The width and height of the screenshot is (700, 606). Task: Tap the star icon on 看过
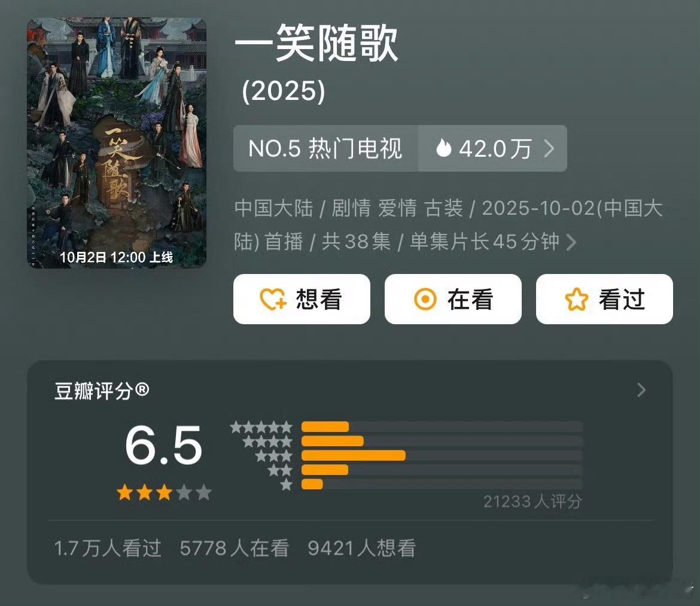point(576,299)
